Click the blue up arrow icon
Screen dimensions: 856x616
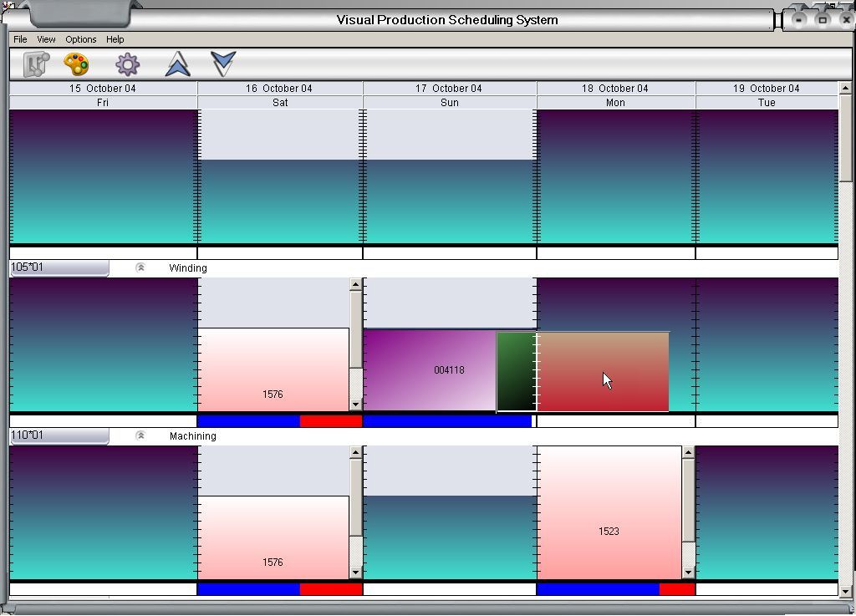click(177, 64)
